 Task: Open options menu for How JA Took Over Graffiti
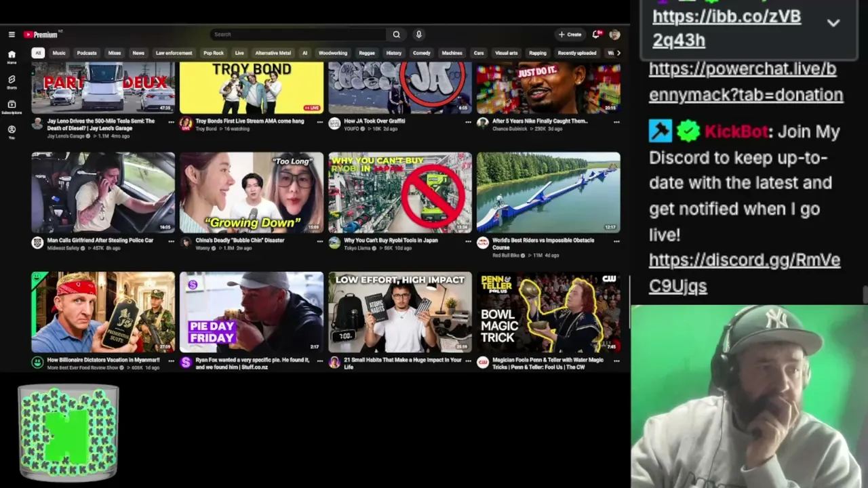pos(468,122)
